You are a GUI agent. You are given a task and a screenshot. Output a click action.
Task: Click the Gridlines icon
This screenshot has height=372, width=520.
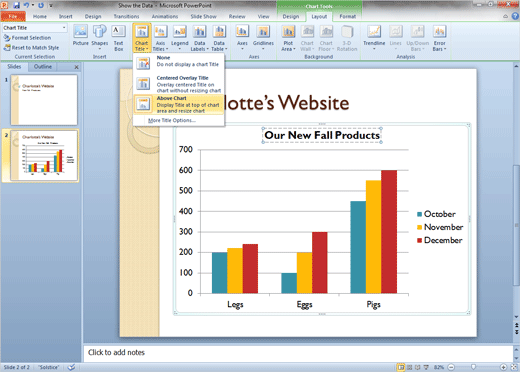(263, 32)
